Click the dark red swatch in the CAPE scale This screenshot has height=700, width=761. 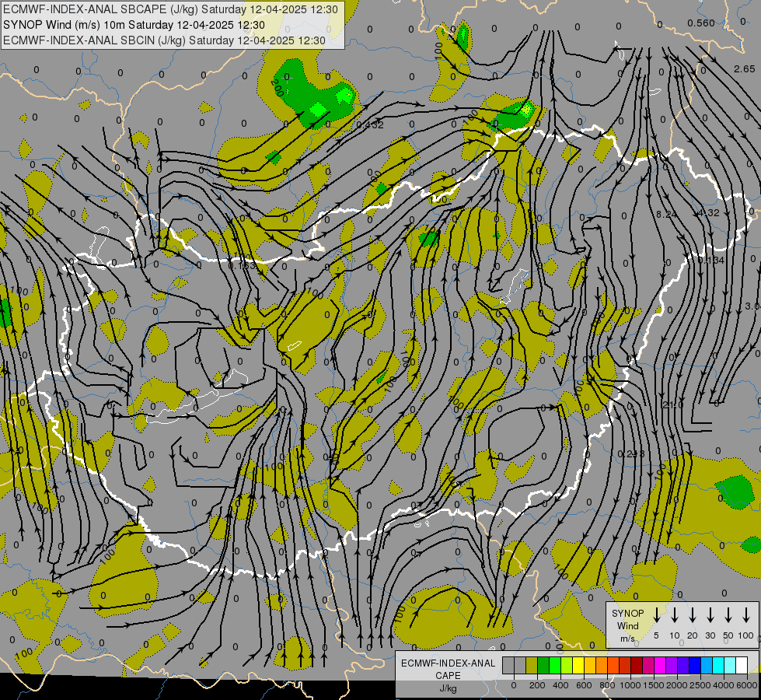637,666
